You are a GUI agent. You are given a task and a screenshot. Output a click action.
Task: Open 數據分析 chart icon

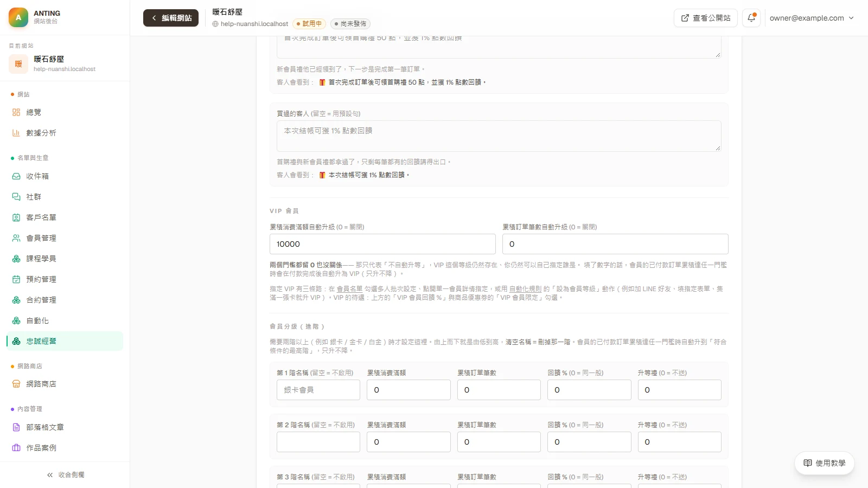[16, 133]
